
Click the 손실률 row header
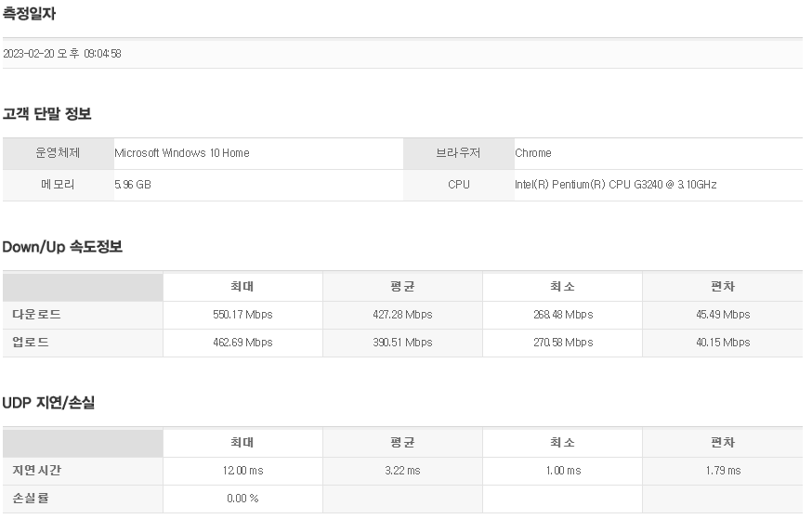coord(31,499)
